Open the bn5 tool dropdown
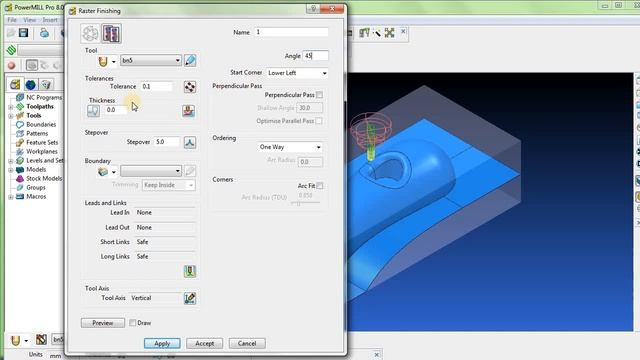This screenshot has width=640, height=360. [151, 60]
